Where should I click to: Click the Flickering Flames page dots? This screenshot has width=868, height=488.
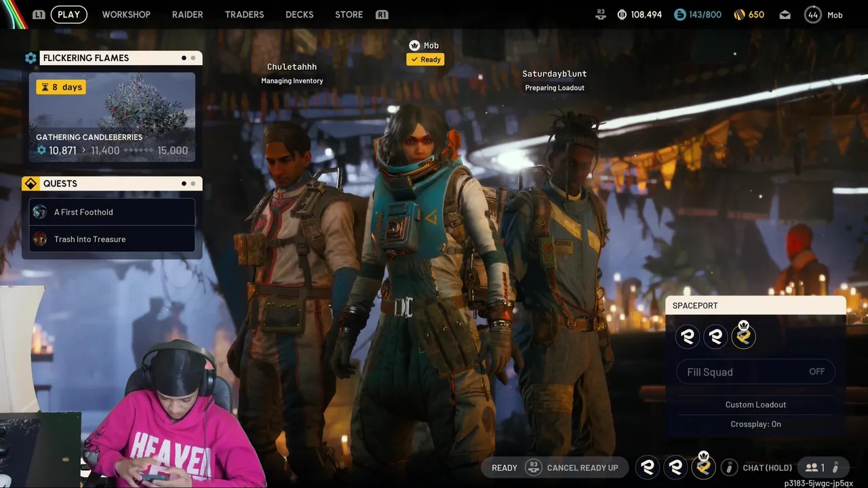(x=189, y=58)
